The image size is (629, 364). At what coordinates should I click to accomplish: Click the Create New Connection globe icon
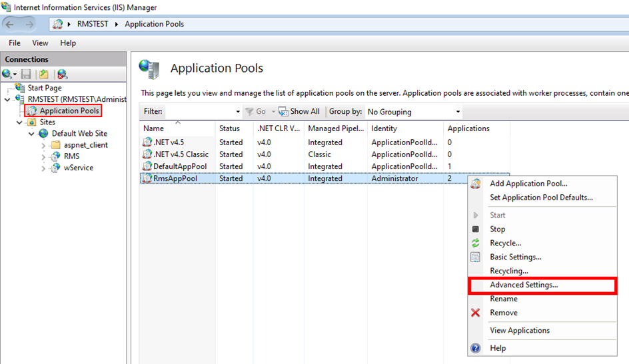click(7, 74)
